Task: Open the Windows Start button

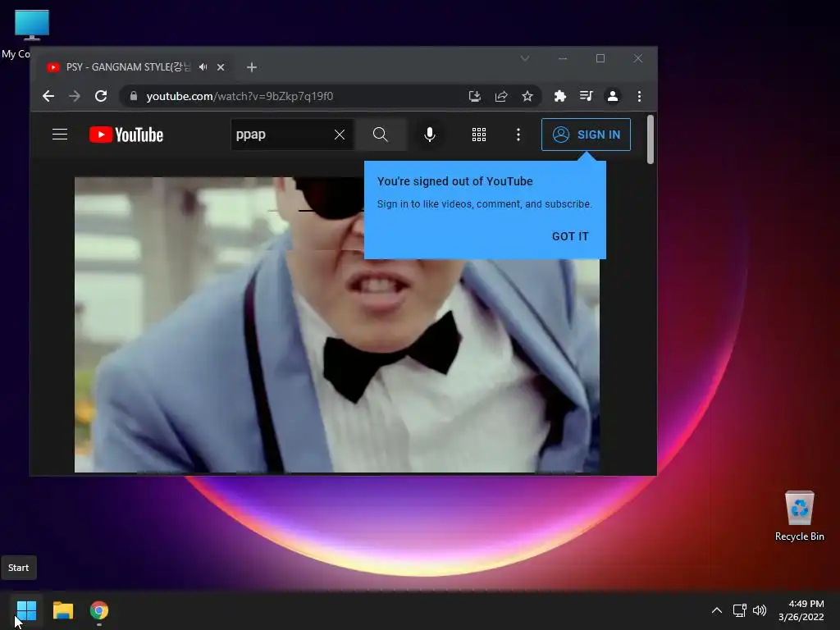Action: [26, 610]
